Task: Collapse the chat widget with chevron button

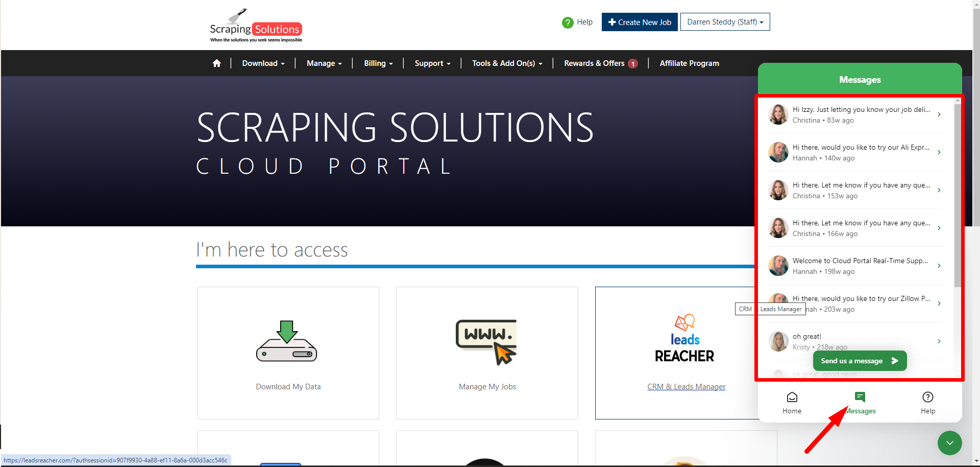Action: coord(950,443)
